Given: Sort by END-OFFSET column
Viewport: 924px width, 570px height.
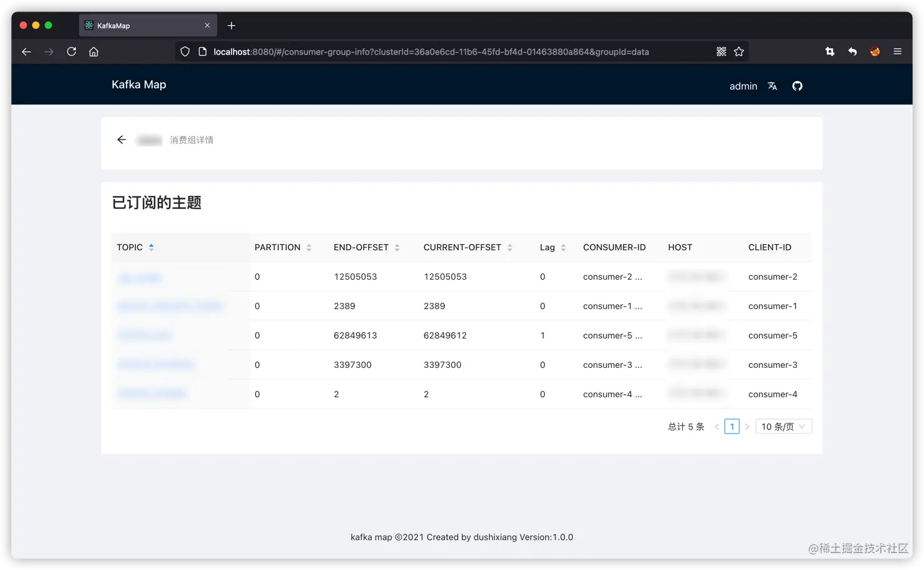Looking at the screenshot, I should click(x=397, y=248).
